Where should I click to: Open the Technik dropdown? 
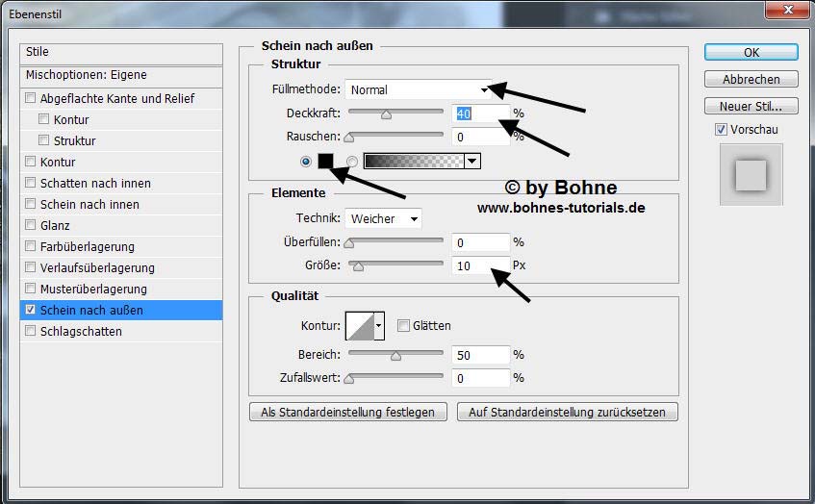point(383,218)
